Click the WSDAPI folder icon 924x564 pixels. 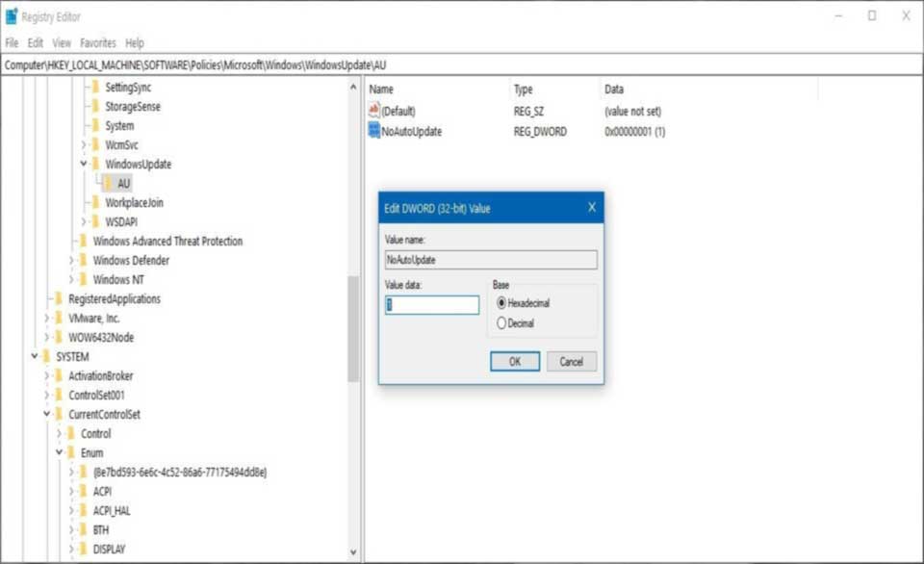(95, 221)
